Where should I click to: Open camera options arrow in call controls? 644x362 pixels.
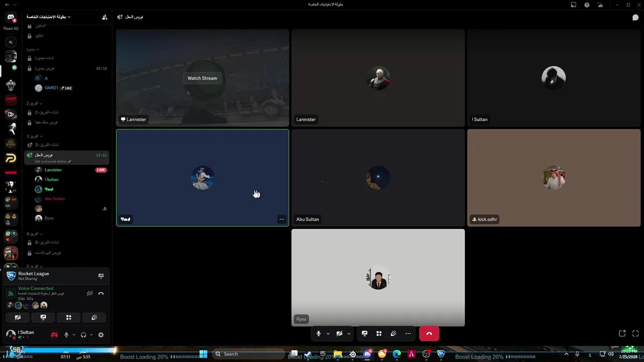click(349, 333)
